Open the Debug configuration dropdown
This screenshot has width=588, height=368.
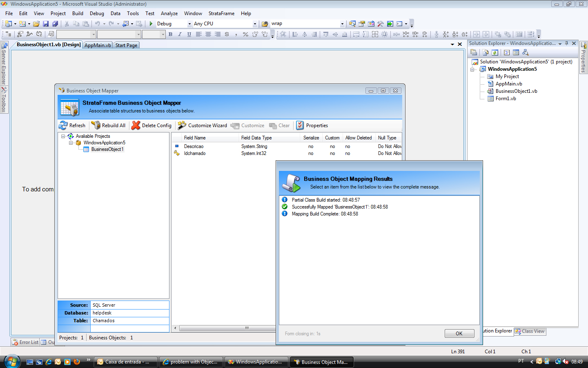189,24
